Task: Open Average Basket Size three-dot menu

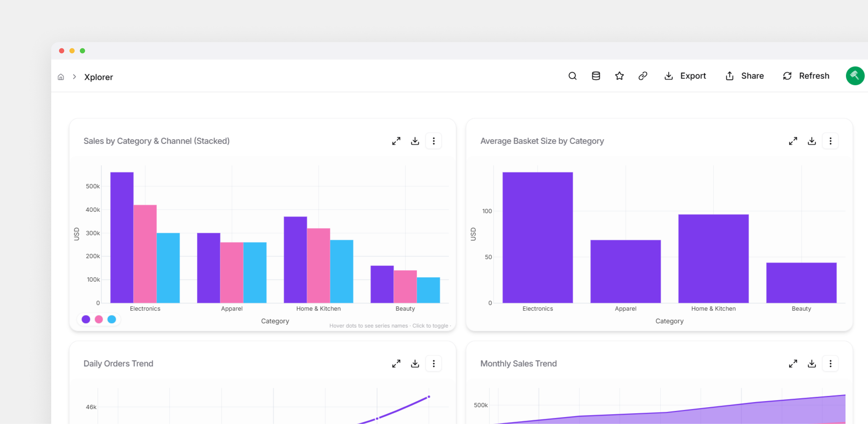Action: pyautogui.click(x=830, y=141)
